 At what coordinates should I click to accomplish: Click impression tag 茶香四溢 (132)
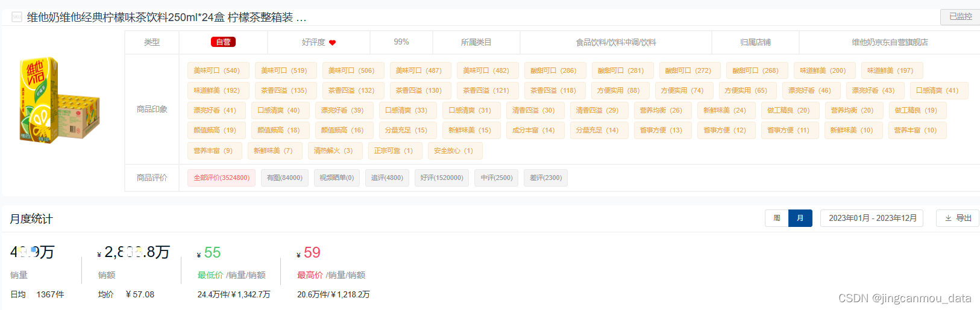[353, 90]
